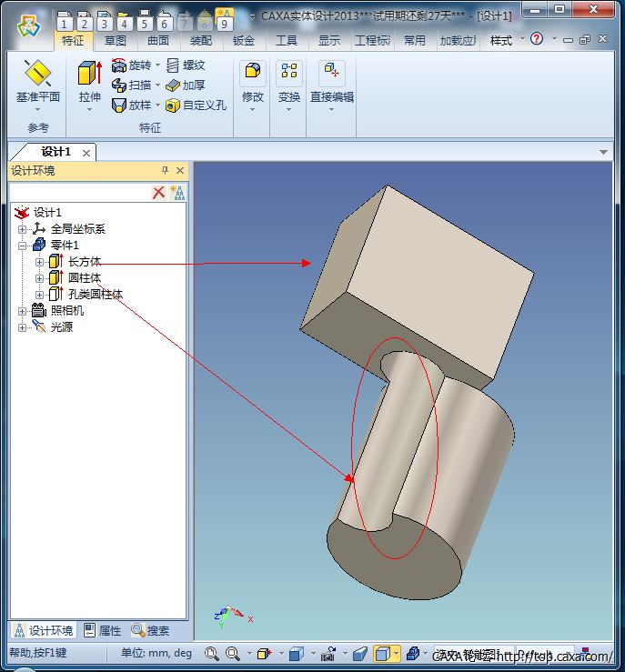The height and width of the screenshot is (672, 625).
Task: Open the 装配 ribbon tab
Action: 201,41
